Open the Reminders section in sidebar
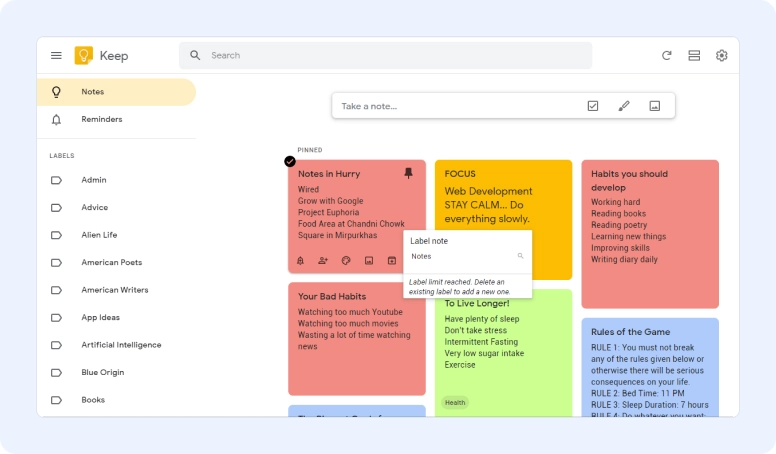This screenshot has height=454, width=776. (x=116, y=119)
